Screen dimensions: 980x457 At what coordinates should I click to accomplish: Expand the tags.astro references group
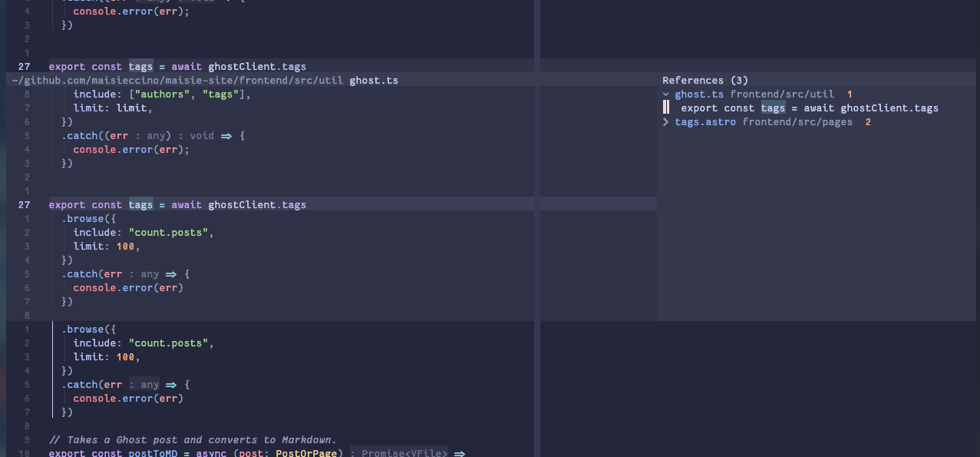(x=665, y=121)
